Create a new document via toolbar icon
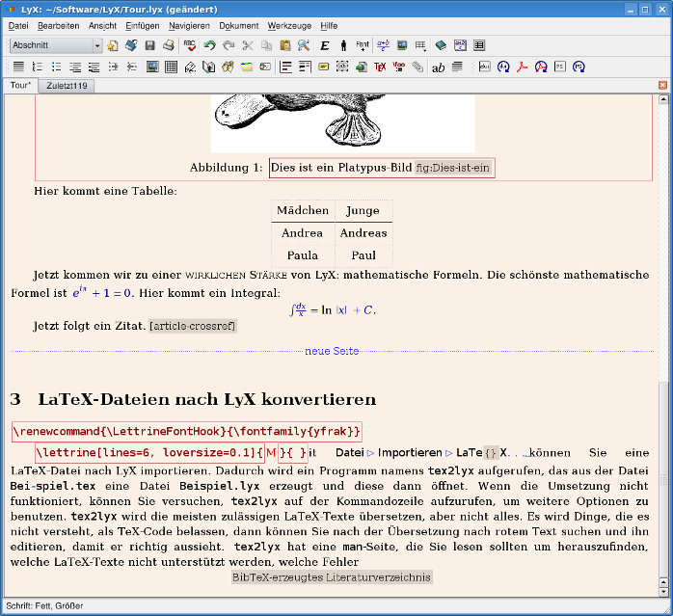 pos(113,45)
